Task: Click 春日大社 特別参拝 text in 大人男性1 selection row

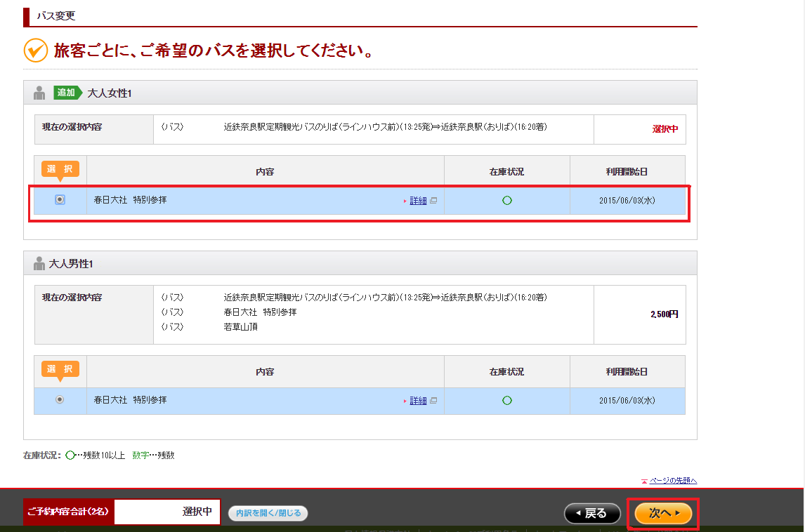Action: coord(130,399)
